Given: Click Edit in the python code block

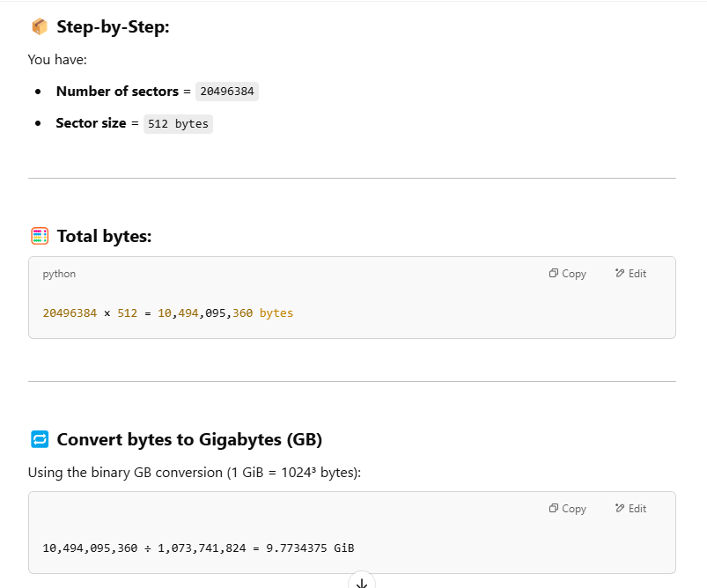Looking at the screenshot, I should (x=630, y=274).
